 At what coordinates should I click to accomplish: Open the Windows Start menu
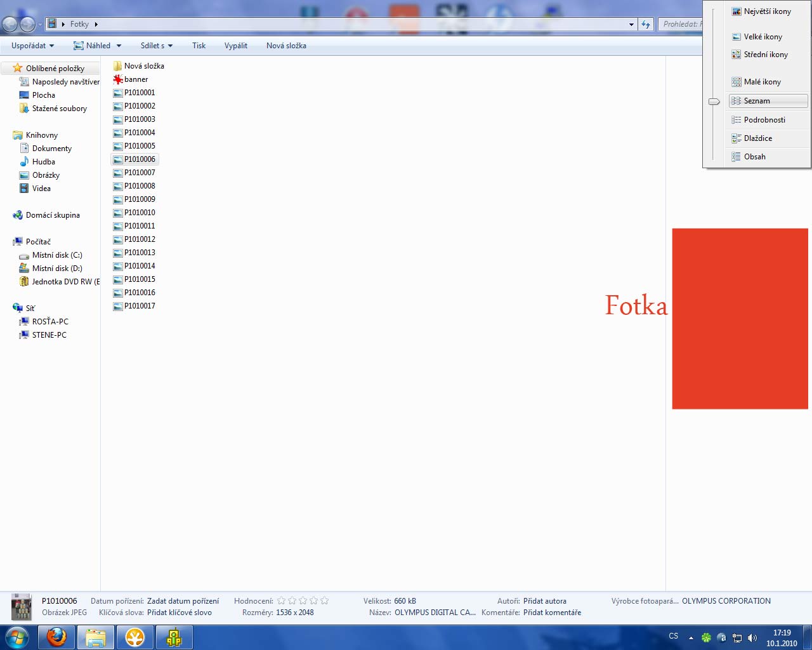point(17,637)
